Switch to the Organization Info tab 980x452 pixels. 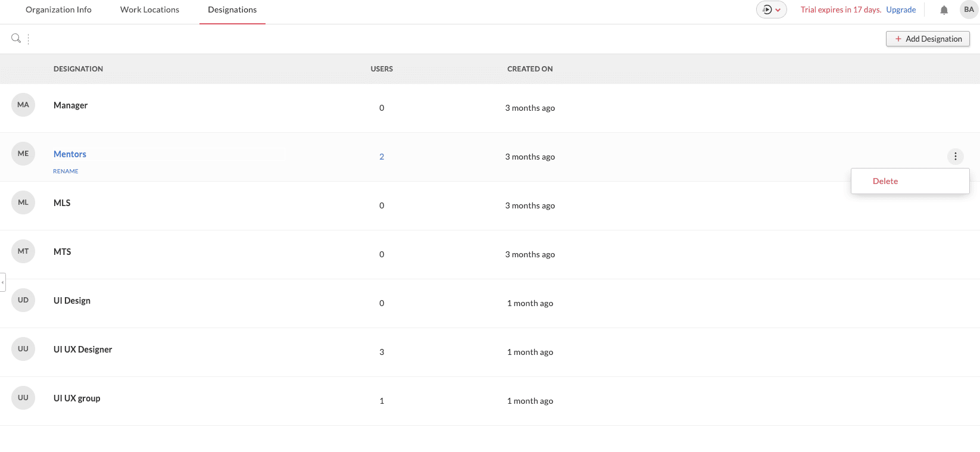pyautogui.click(x=58, y=10)
